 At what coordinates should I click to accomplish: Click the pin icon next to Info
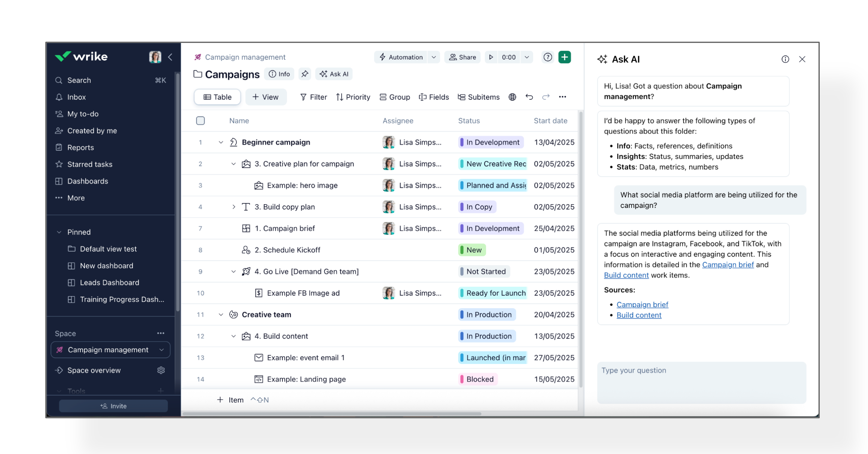(305, 74)
